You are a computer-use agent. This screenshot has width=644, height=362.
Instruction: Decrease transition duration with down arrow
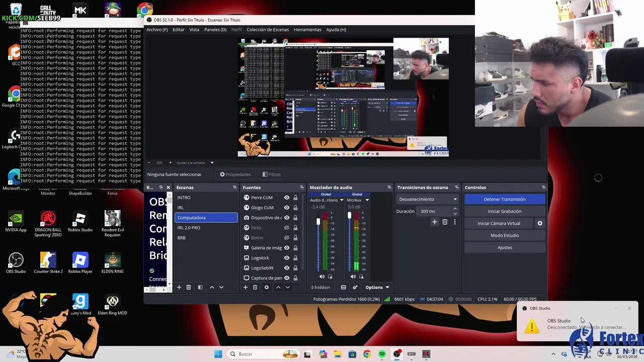[x=455, y=214]
